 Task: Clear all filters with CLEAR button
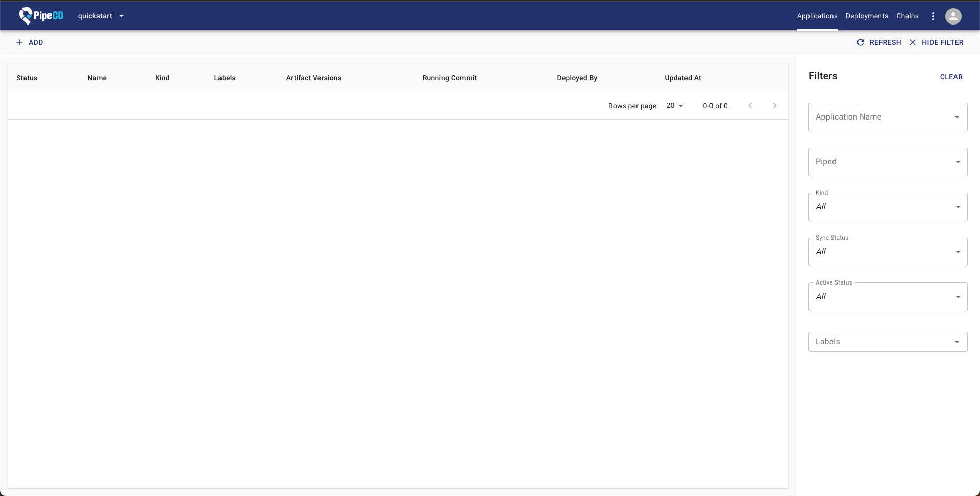(x=951, y=77)
